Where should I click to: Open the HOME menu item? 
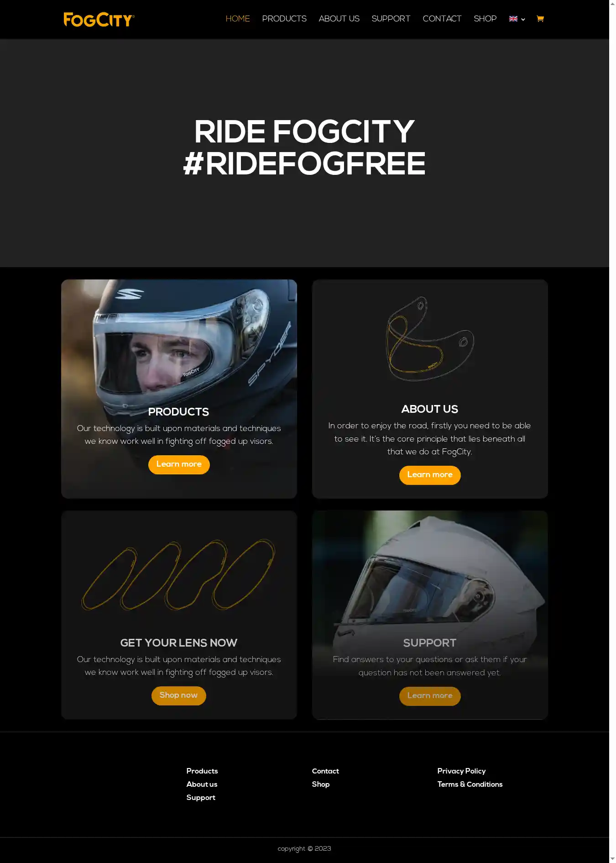tap(238, 19)
